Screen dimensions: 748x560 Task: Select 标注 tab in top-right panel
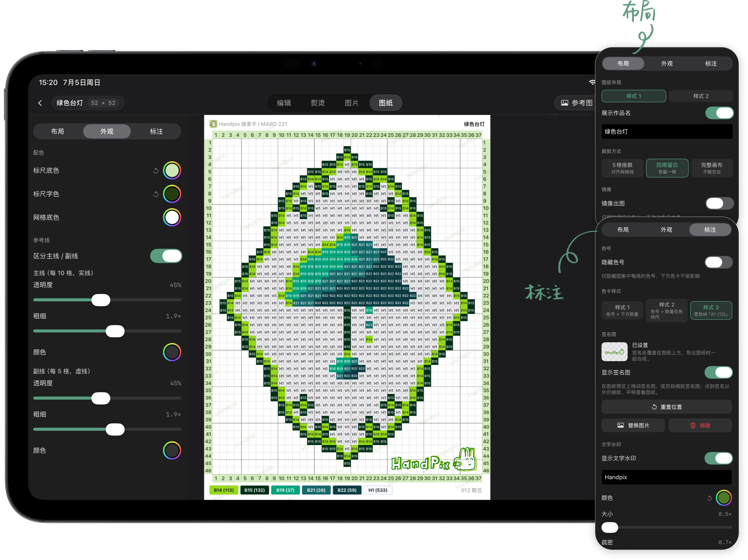[x=711, y=64]
